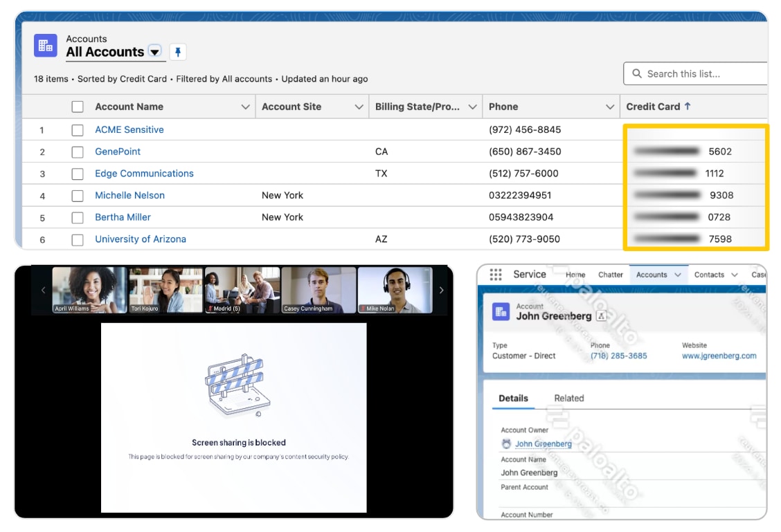Select Madrid (5) room video thumbnail
This screenshot has height=532, width=781.
click(242, 290)
